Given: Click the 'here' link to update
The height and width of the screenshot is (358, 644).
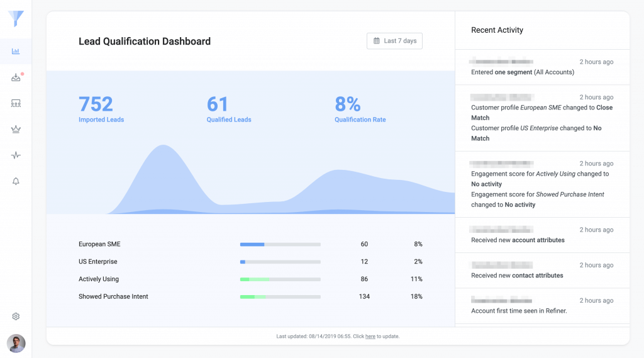Looking at the screenshot, I should [370, 337].
